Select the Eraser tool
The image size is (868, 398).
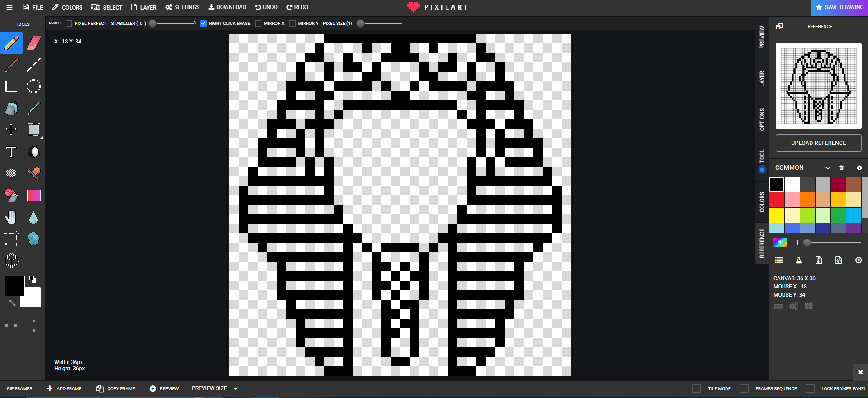click(34, 43)
